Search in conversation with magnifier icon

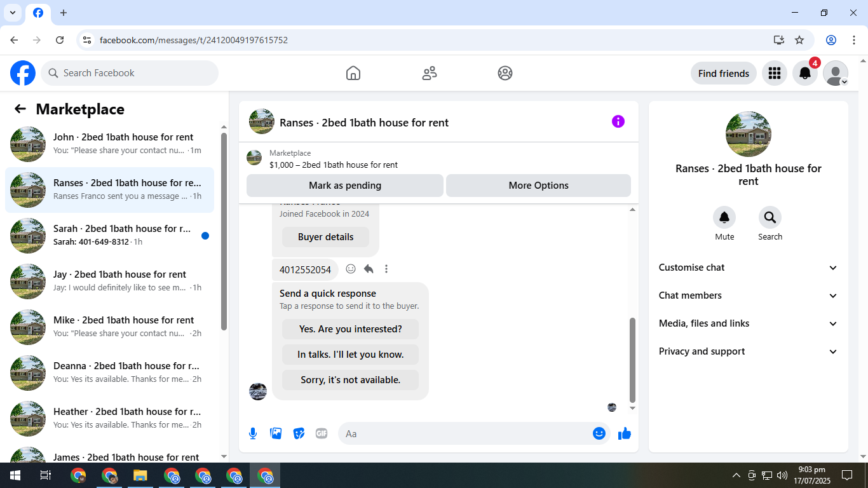tap(770, 217)
